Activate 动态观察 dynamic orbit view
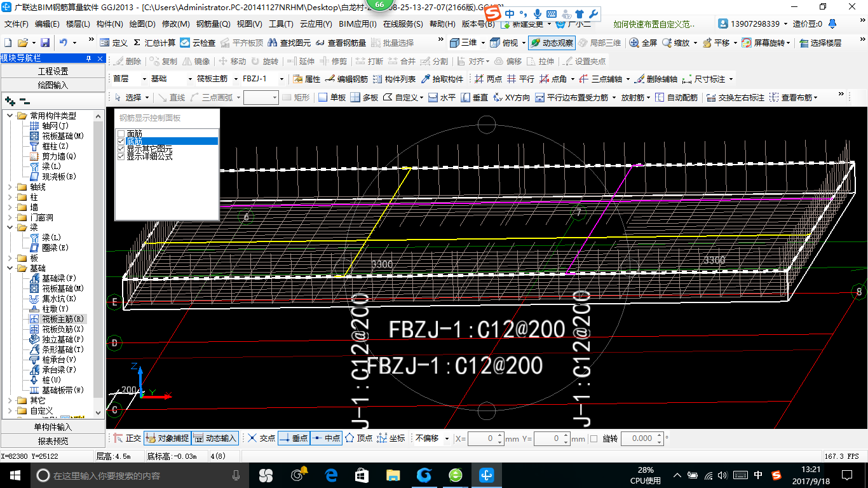The width and height of the screenshot is (868, 488). [552, 43]
